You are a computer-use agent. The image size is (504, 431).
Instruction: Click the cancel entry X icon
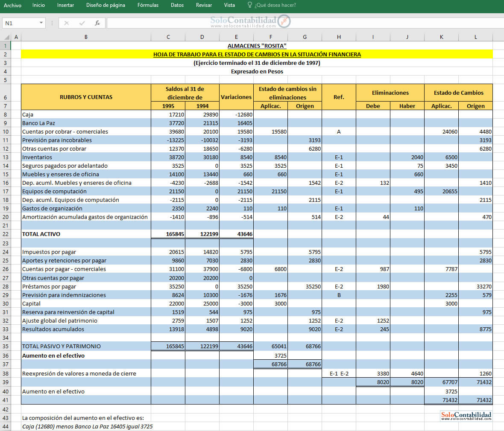67,23
